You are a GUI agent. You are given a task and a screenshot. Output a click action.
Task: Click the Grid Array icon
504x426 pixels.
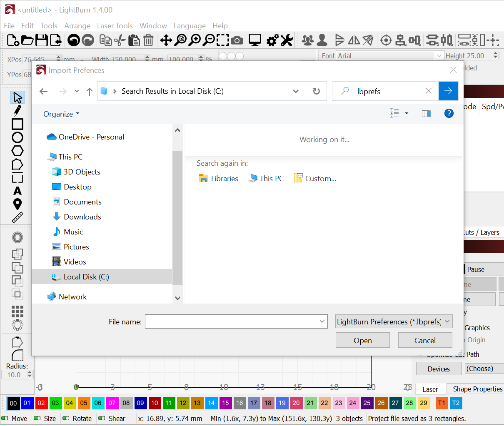(x=17, y=311)
